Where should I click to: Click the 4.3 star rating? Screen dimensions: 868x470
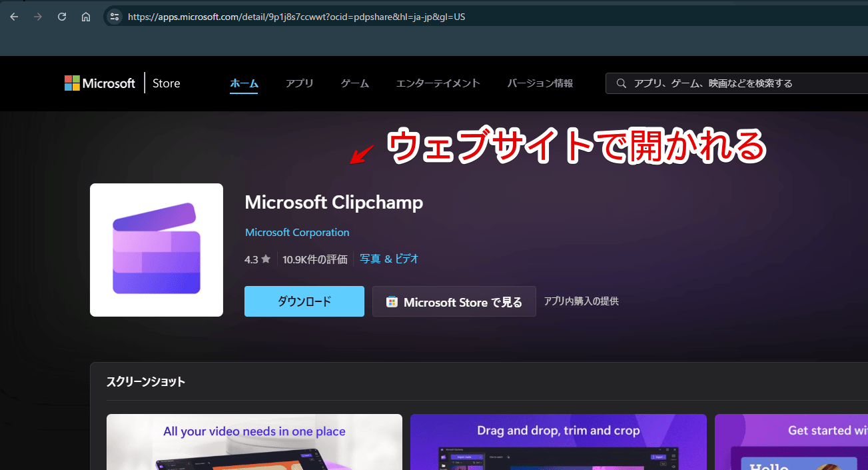click(257, 259)
